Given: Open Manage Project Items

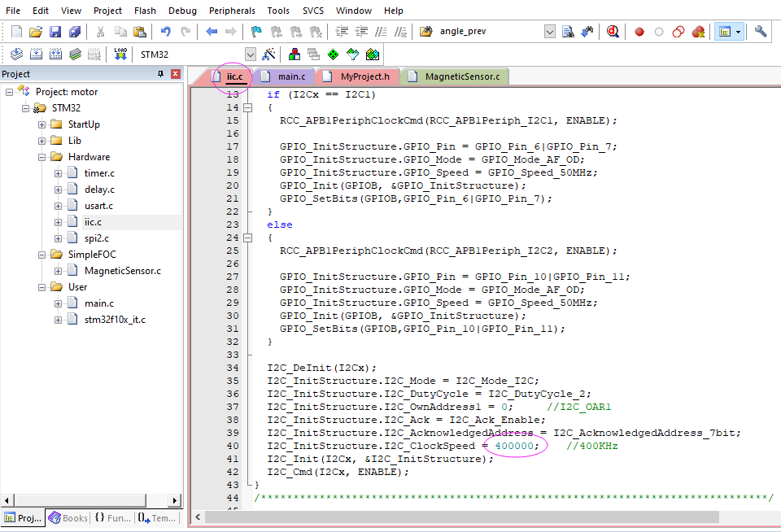Looking at the screenshot, I should pos(293,54).
